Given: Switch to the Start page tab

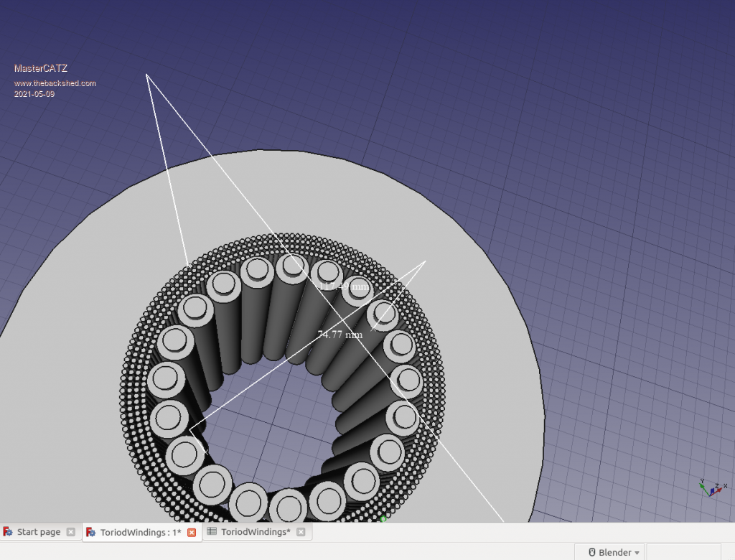Looking at the screenshot, I should click(38, 532).
